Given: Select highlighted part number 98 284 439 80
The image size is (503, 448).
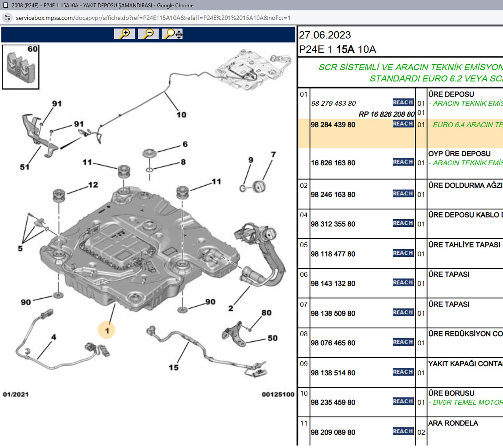Looking at the screenshot, I should click(x=333, y=125).
